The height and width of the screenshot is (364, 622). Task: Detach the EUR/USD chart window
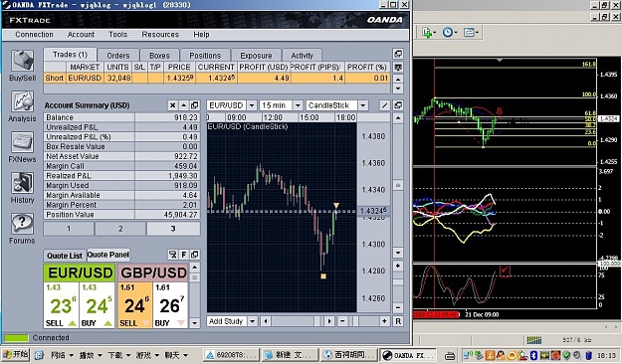point(398,105)
